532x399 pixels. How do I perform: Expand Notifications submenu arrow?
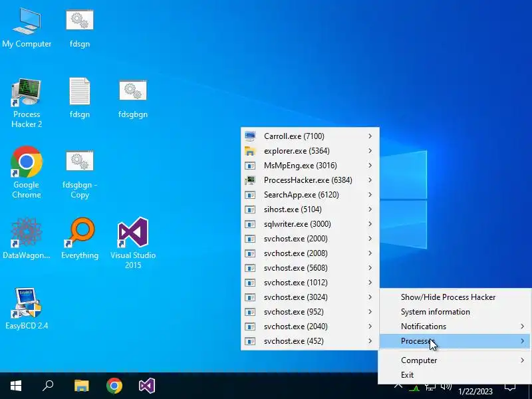[x=523, y=326]
